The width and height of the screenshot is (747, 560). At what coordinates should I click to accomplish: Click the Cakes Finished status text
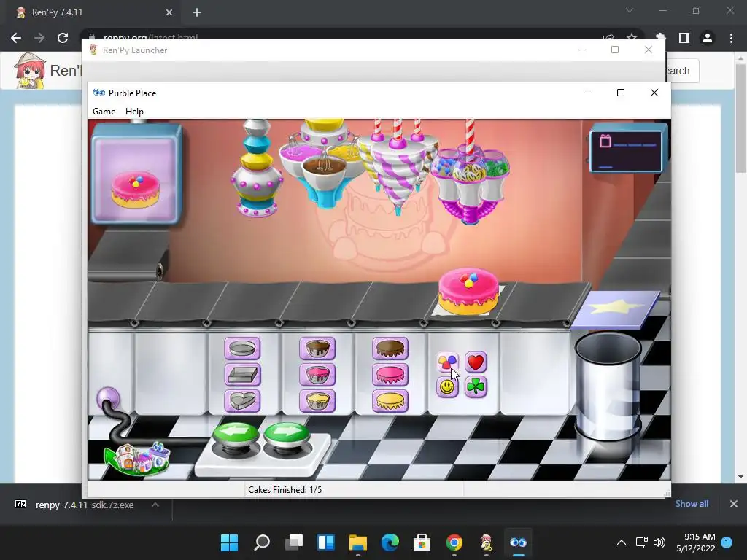285,489
